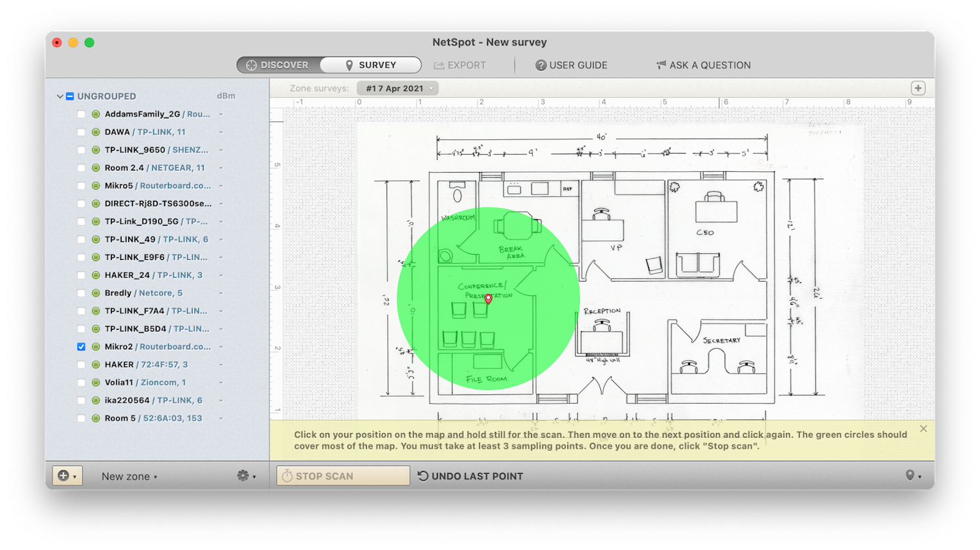The height and width of the screenshot is (550, 980).
Task: Click the Export arrow icon
Action: [438, 65]
